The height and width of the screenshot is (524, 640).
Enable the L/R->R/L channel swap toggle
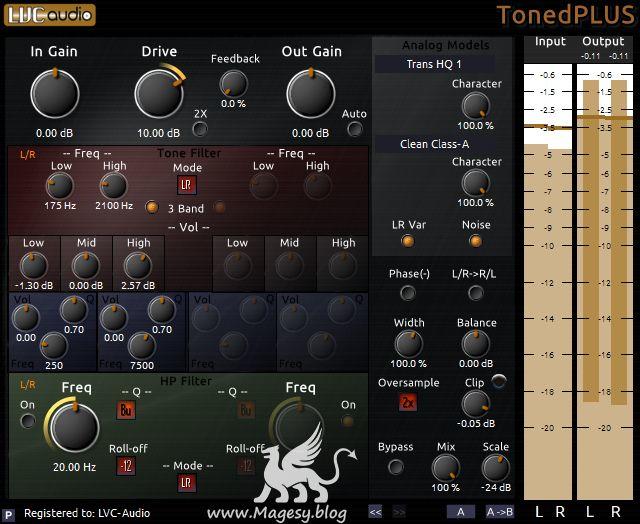pos(476,293)
